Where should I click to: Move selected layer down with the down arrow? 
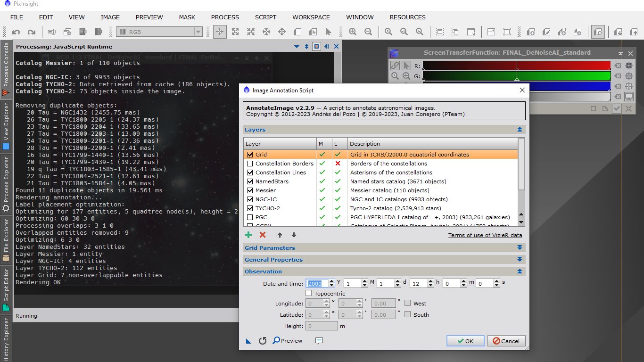[294, 235]
